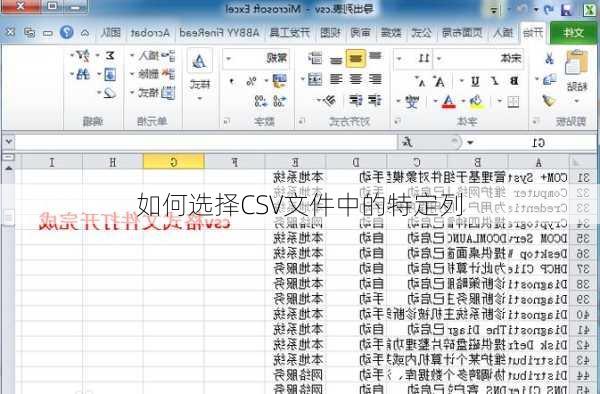The height and width of the screenshot is (394, 600).
Task: Toggle Underline formatting
Action: [475, 81]
